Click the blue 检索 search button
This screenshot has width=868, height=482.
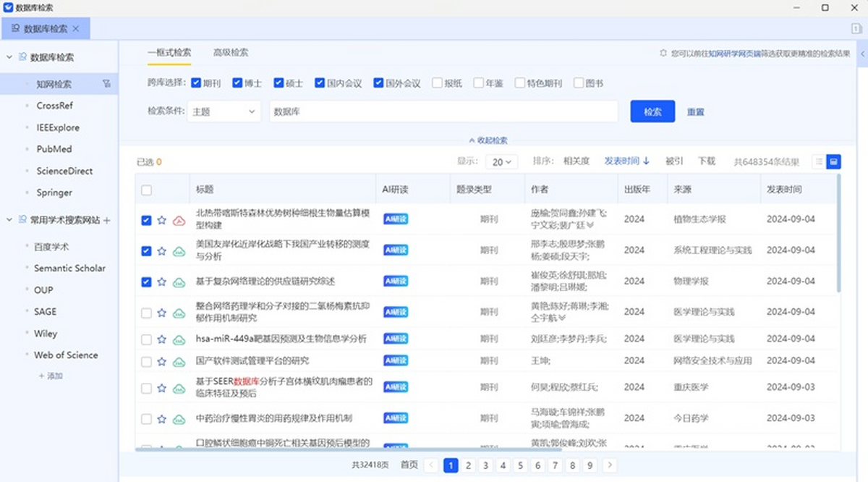tap(652, 111)
